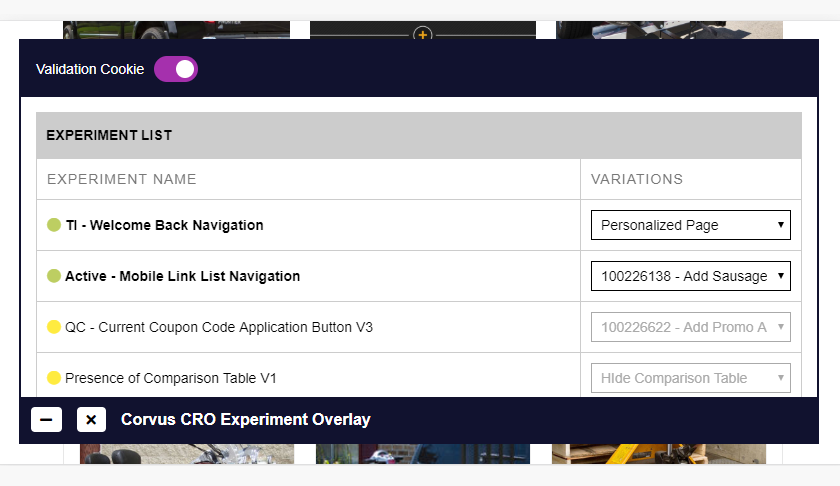The height and width of the screenshot is (486, 840).
Task: Open the 100226622 - Add Promo dropdown
Action: pos(691,327)
